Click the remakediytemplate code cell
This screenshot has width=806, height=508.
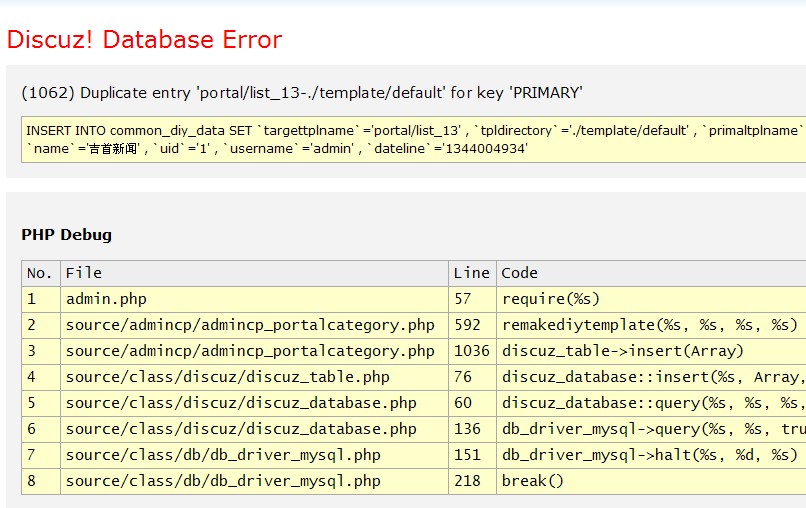pyautogui.click(x=651, y=325)
